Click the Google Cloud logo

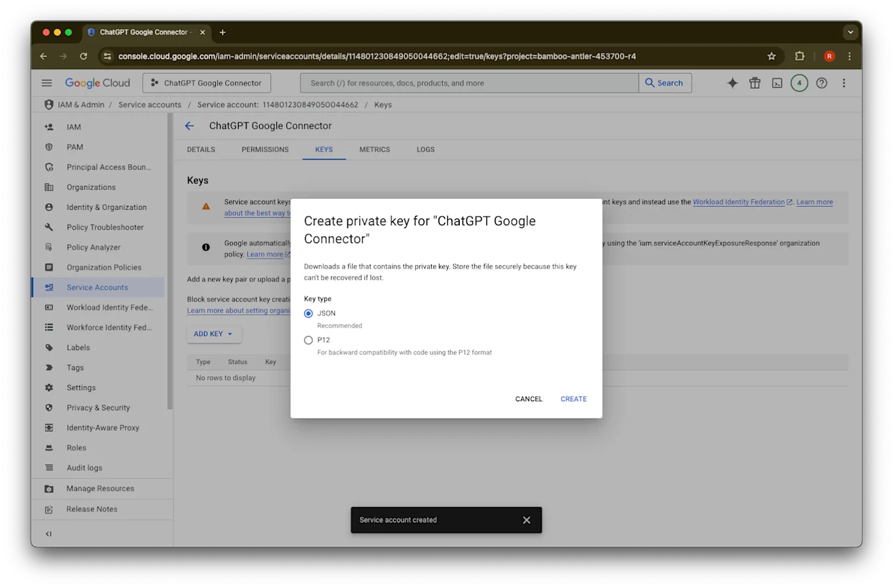pyautogui.click(x=98, y=83)
